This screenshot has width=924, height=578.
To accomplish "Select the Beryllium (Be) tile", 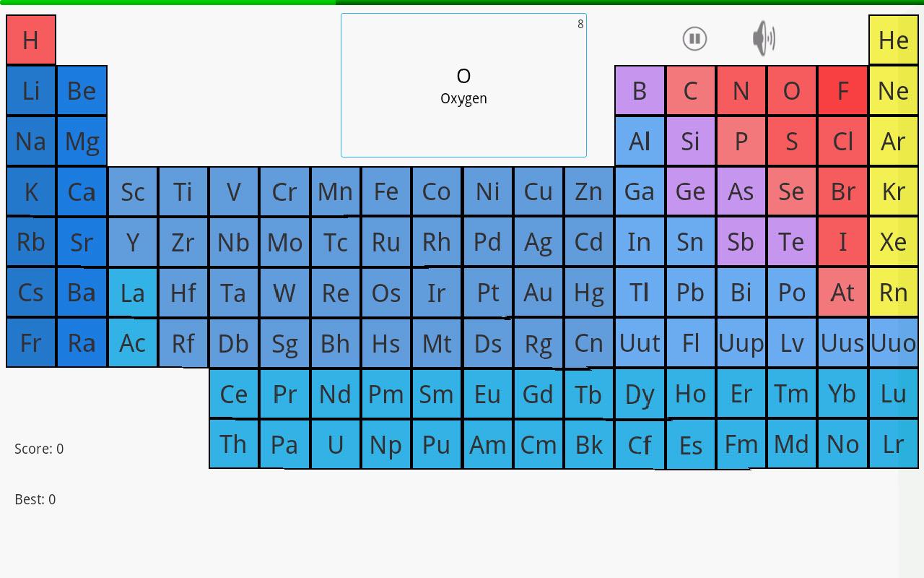I will [82, 90].
